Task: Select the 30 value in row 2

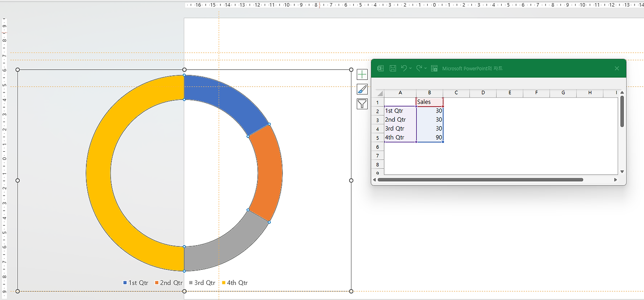Action: pos(430,111)
